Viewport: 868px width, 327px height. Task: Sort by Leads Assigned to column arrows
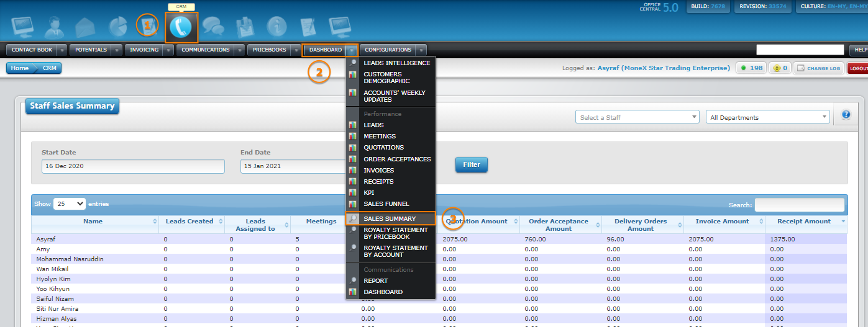(286, 225)
